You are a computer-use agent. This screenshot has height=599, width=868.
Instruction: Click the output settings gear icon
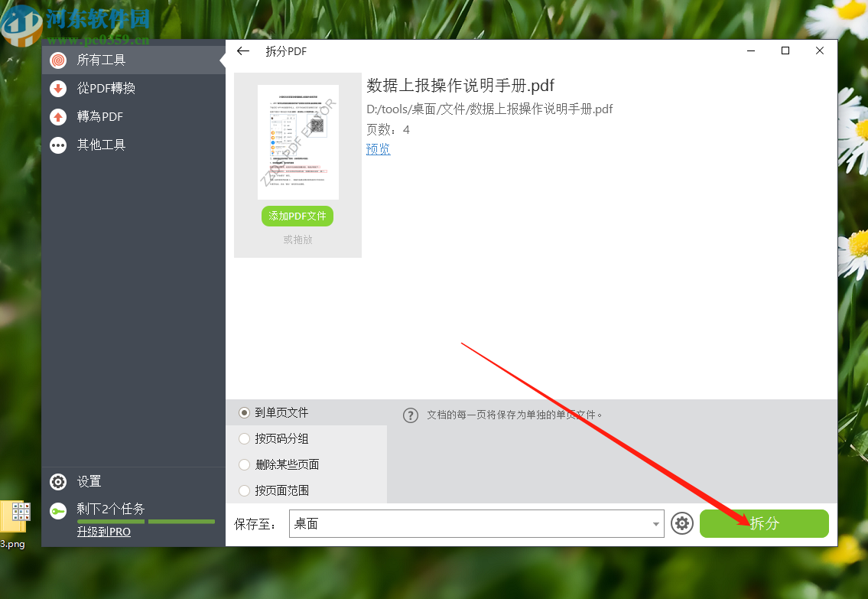[681, 523]
